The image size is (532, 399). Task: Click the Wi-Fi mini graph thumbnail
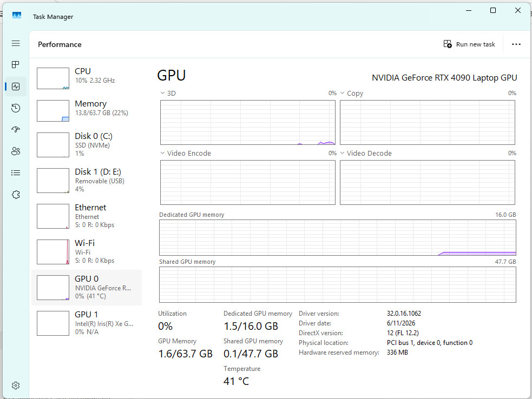53,252
